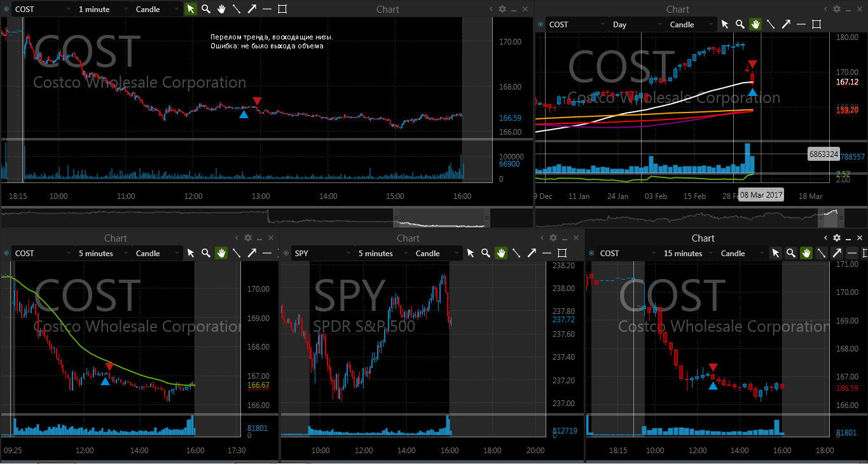
Task: Click the 6863324 volume label on the Day chart
Action: tap(823, 154)
